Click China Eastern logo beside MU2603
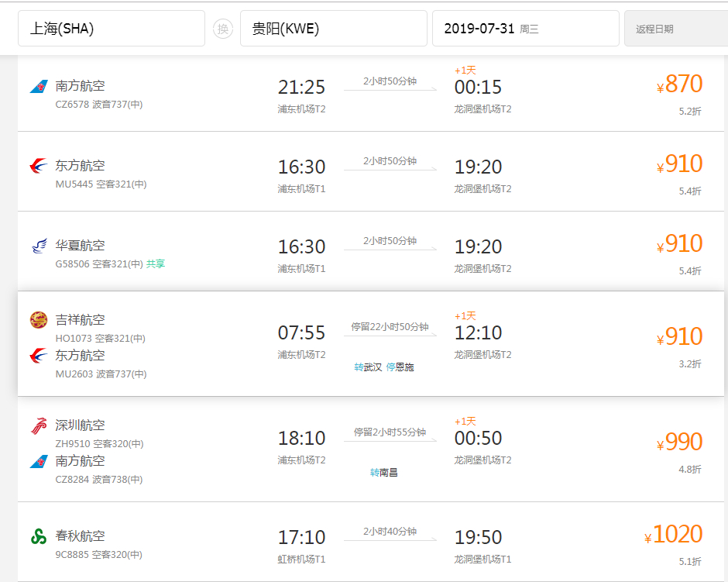The image size is (728, 582). 39,356
